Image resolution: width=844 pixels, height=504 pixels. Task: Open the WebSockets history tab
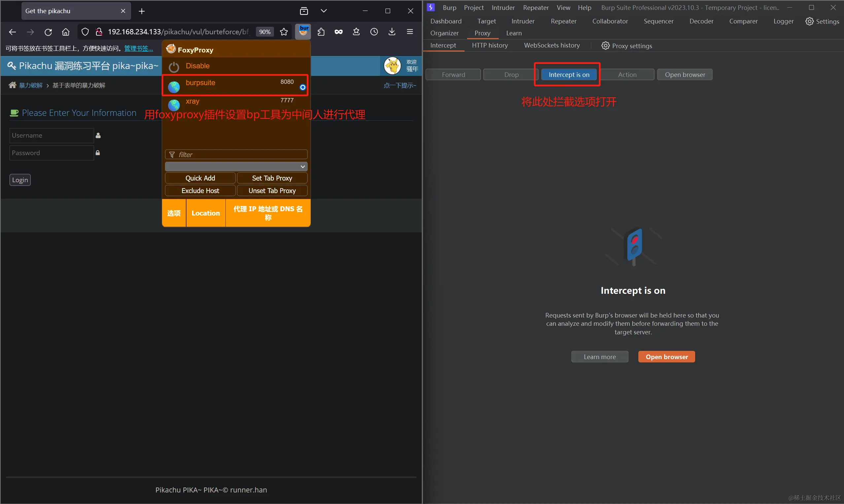coord(552,46)
